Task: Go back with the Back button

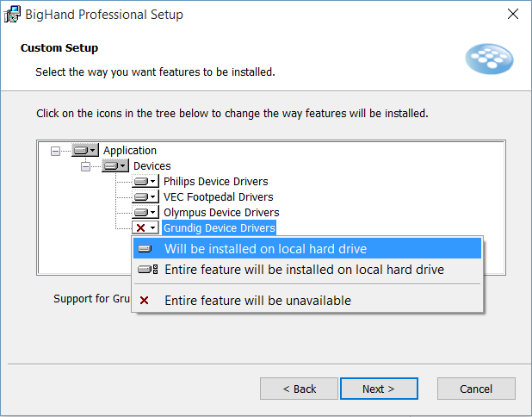Action: coord(300,389)
